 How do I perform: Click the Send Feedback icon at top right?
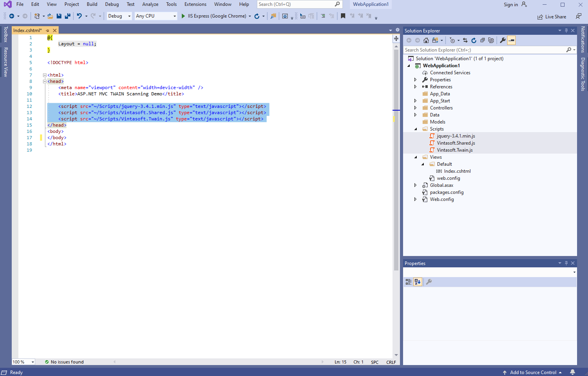pos(579,16)
